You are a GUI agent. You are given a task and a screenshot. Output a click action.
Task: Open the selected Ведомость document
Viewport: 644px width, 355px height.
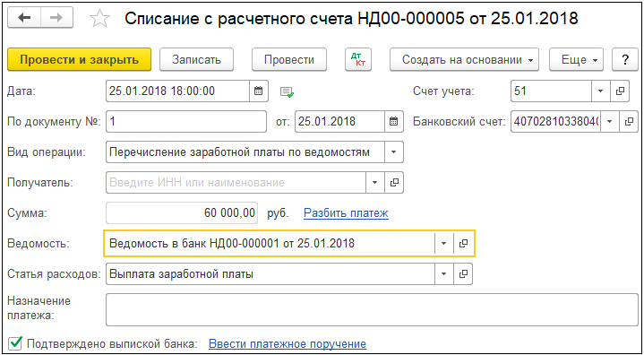(x=464, y=243)
